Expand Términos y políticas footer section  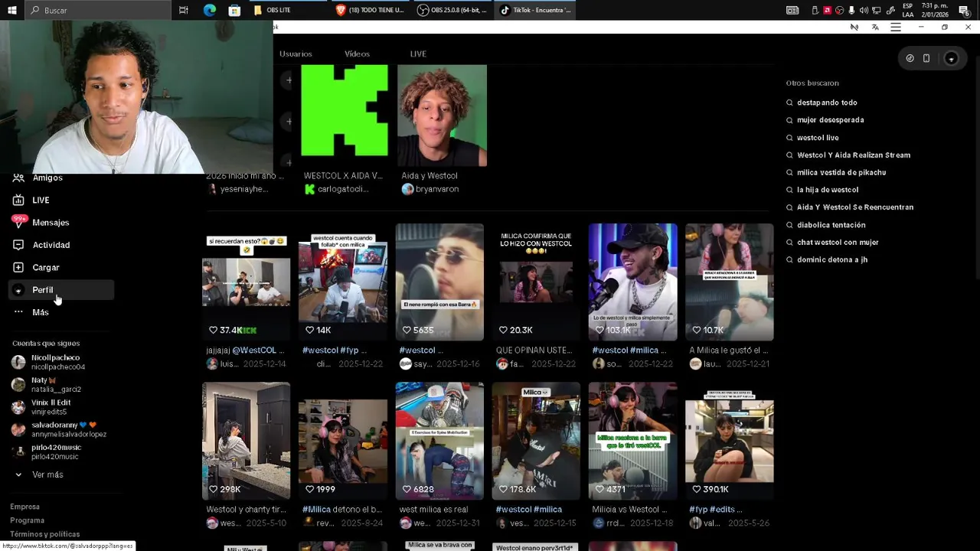(44, 534)
